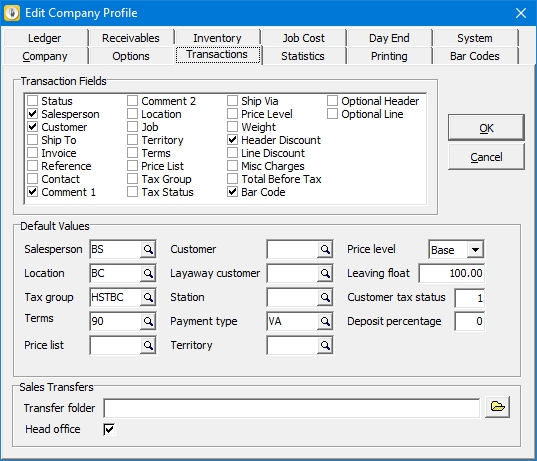
Task: Enable the Ship To transaction field
Action: coord(33,140)
